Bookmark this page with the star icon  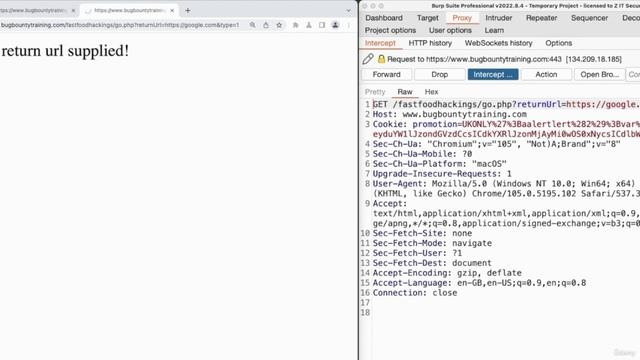[x=279, y=25]
